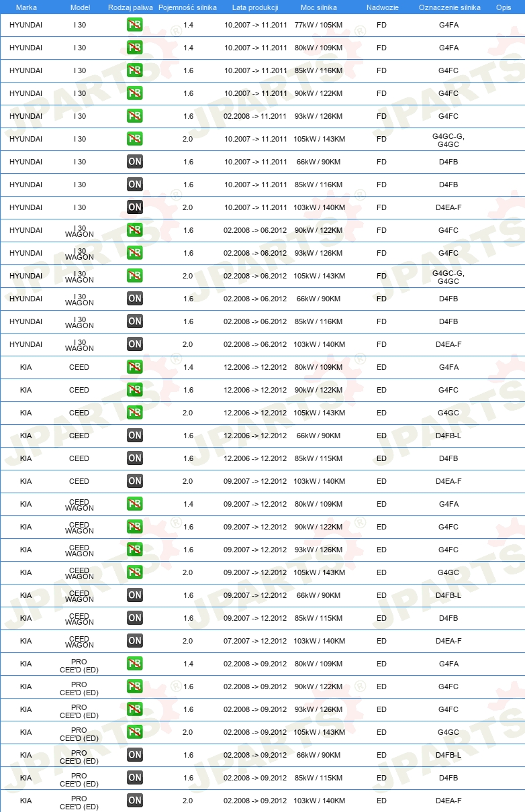Click petrol icon in Hyundai I 30 80kW/109KM row

click(x=135, y=48)
